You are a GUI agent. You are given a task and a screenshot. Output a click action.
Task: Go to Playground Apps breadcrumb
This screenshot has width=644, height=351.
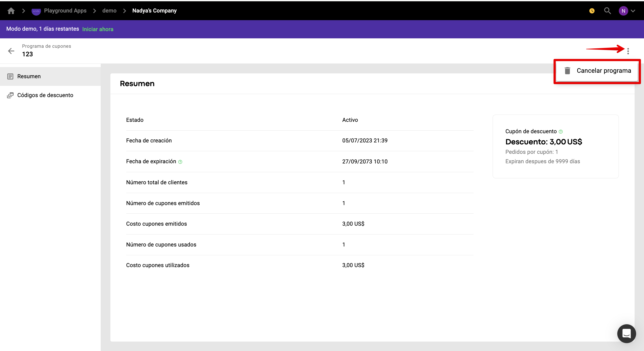click(x=65, y=11)
